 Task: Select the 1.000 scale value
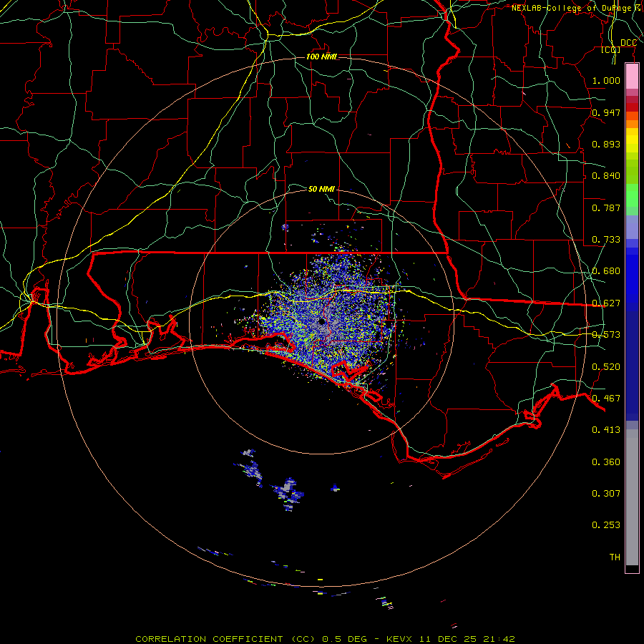(x=606, y=80)
